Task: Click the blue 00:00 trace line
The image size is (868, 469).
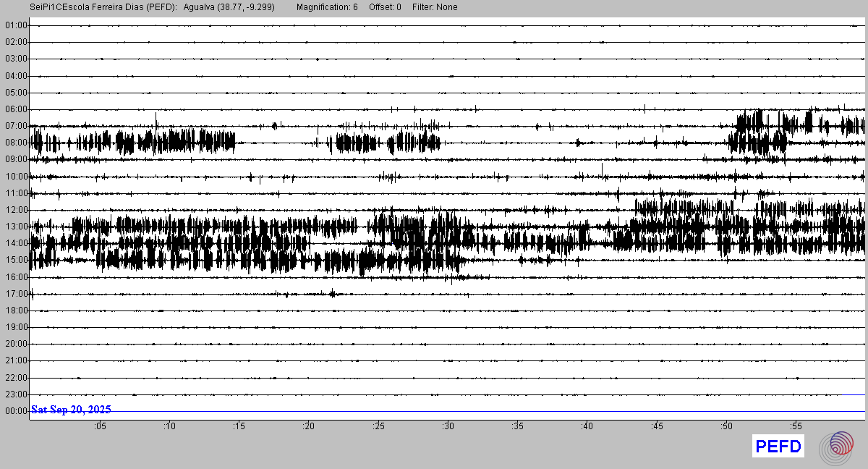Action: click(506, 411)
